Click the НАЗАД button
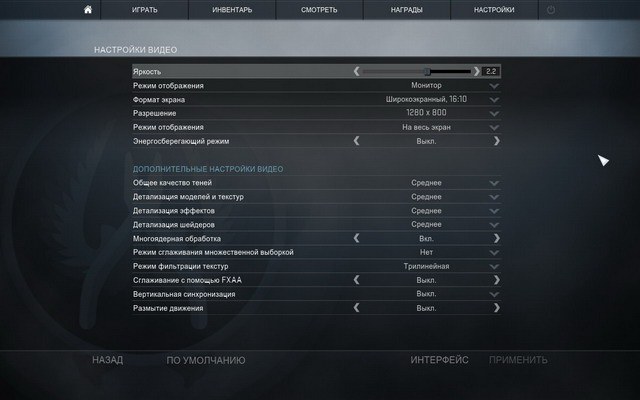The width and height of the screenshot is (640, 400). [x=107, y=360]
